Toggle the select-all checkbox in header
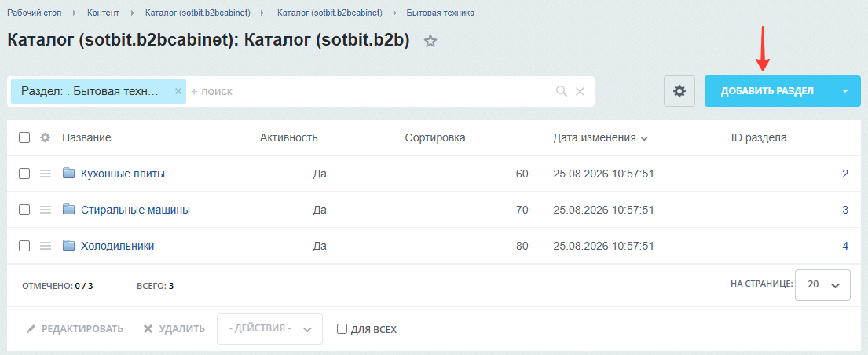 24,138
